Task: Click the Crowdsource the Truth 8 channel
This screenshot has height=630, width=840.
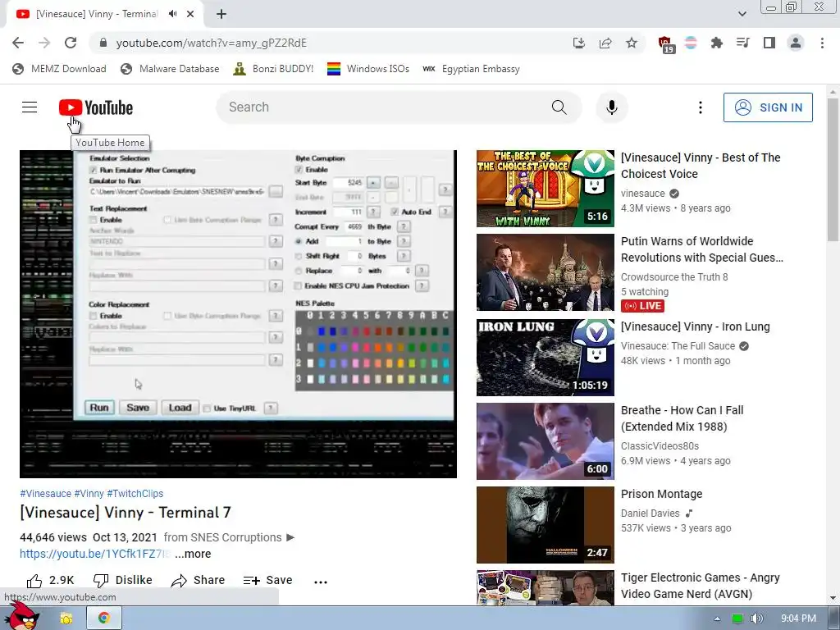Action: point(674,277)
